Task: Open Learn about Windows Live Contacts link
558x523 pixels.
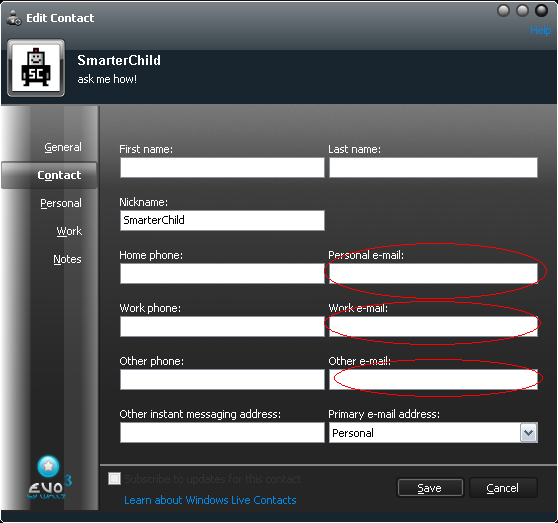Action: 210,500
